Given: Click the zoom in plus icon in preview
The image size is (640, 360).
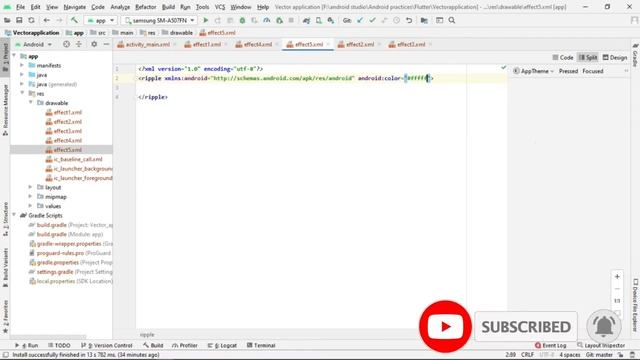Looking at the screenshot, I should (617, 276).
